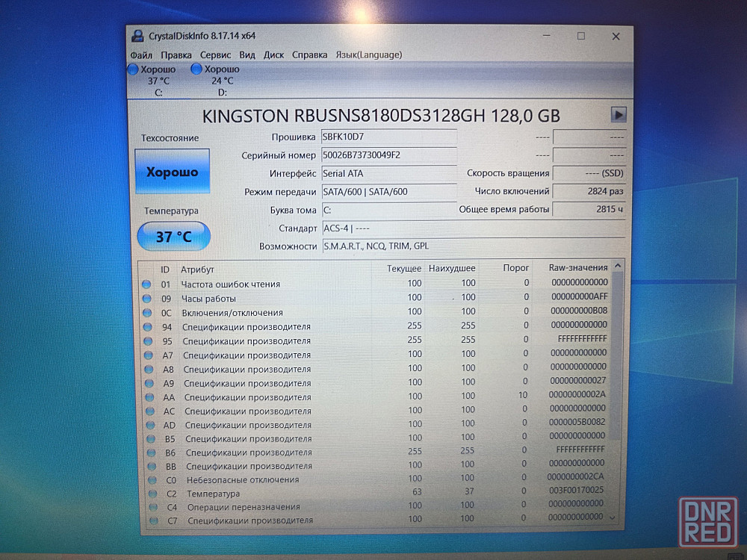The height and width of the screenshot is (560, 747).
Task: Click the Прошивка field SBFK10D7
Action: [x=388, y=137]
